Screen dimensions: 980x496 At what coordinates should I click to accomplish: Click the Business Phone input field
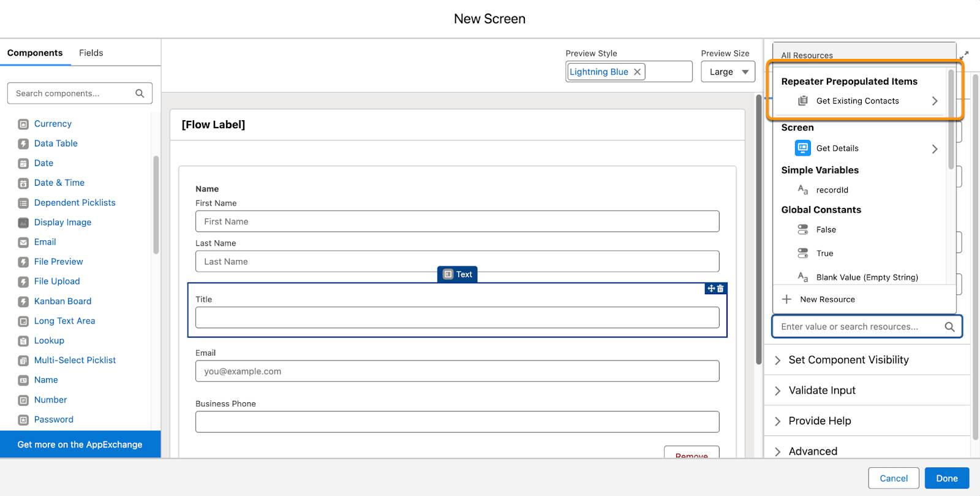(457, 422)
